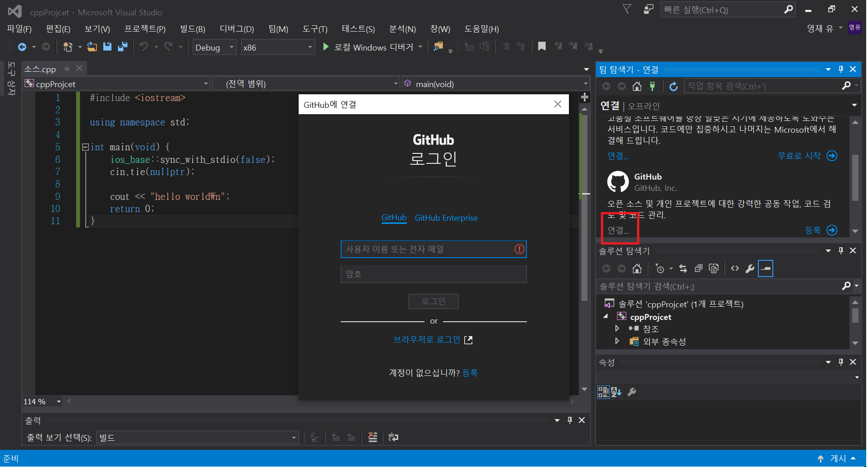Click the View Code brackets icon
Screen dimensions: 868x467
point(735,269)
